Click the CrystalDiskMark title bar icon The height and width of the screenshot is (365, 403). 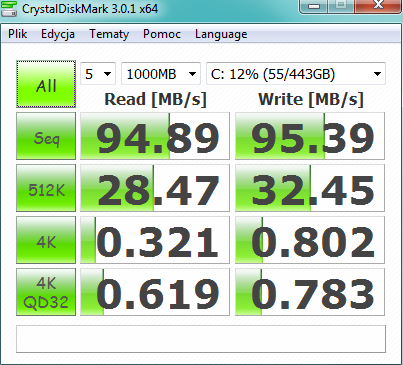(9, 9)
